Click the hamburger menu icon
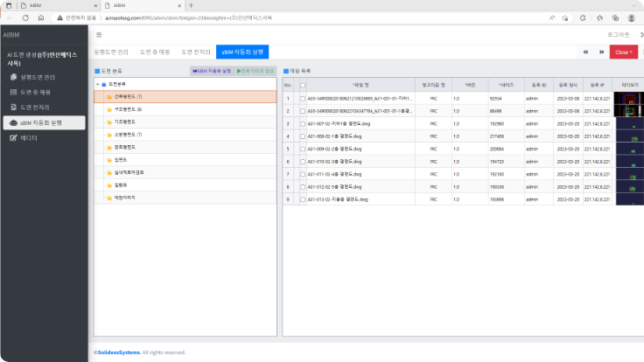 click(x=99, y=35)
